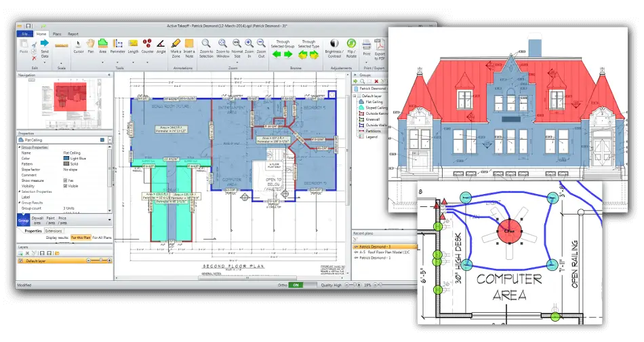
Task: Adjust the Default layer opacity slider
Action: [x=98, y=261]
